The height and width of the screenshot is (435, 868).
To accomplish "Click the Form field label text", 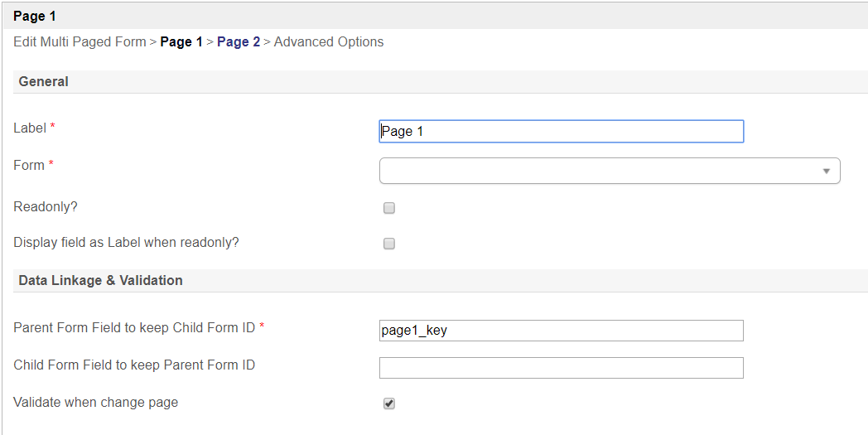I will (x=29, y=166).
